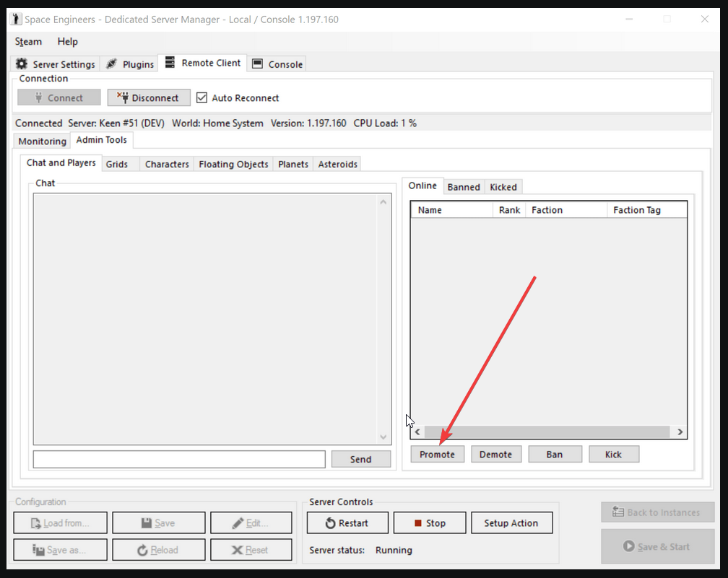Click the Restart server icon button
This screenshot has height=578, width=728.
pyautogui.click(x=347, y=523)
